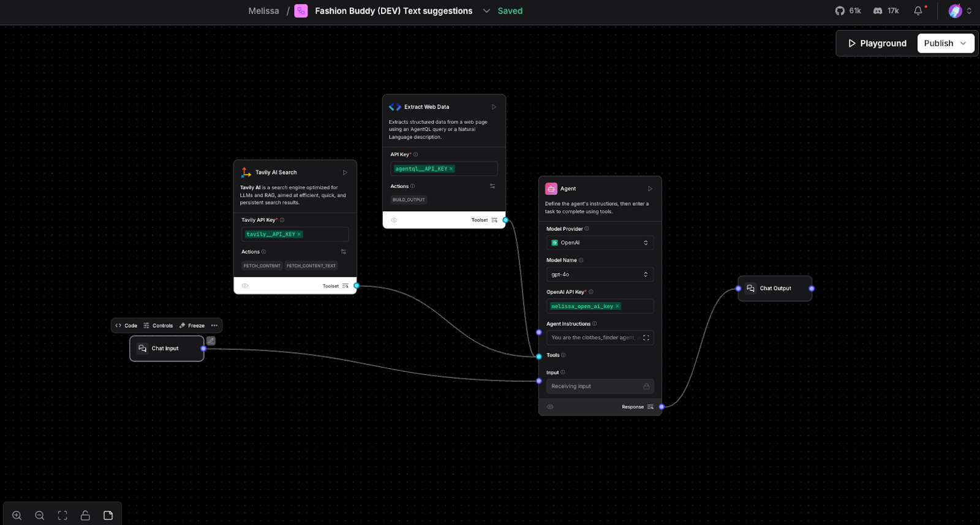Toggle Agent response visibility eye
The width and height of the screenshot is (980, 525).
coord(550,407)
